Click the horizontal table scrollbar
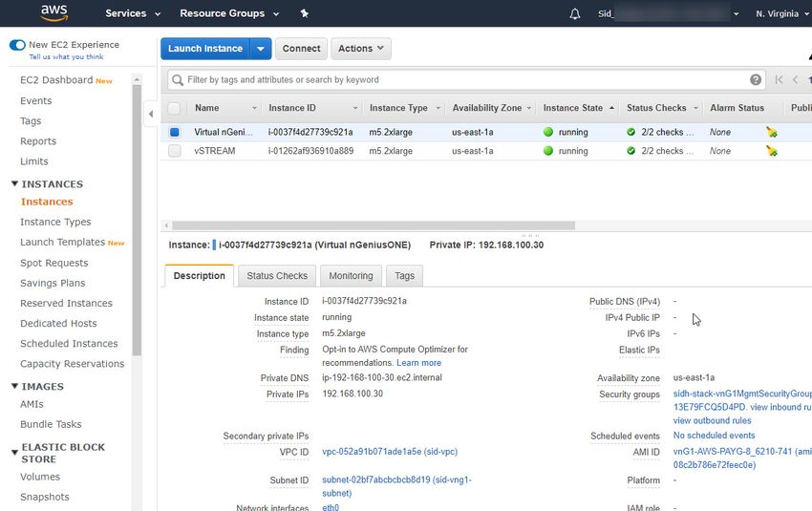The image size is (812, 511). pos(374,225)
